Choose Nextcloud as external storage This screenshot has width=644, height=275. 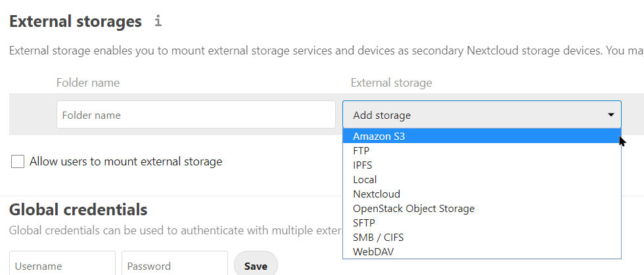pyautogui.click(x=377, y=194)
